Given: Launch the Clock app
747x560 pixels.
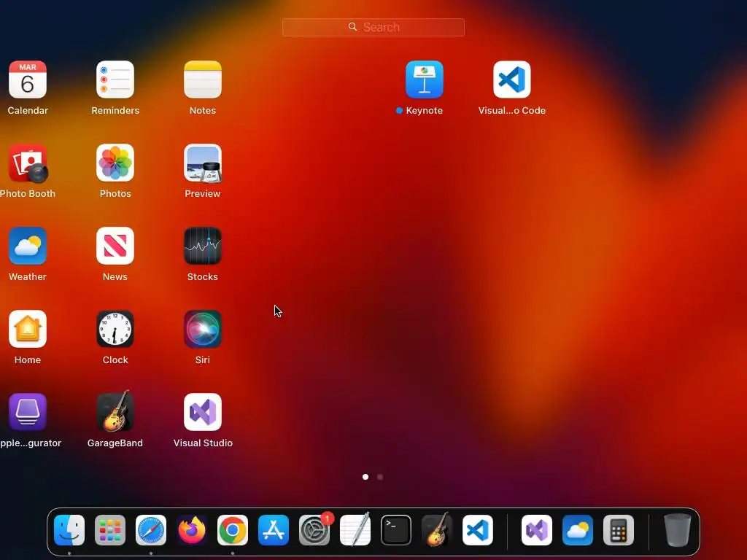Looking at the screenshot, I should (x=115, y=329).
